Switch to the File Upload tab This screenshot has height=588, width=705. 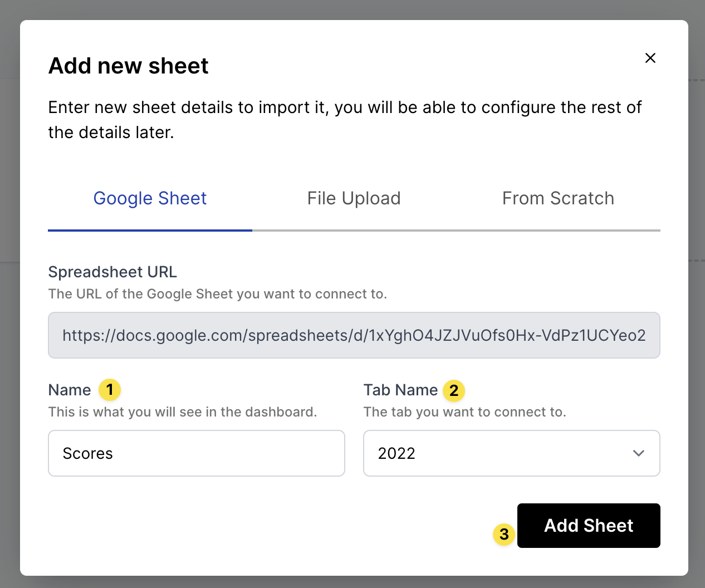pyautogui.click(x=354, y=199)
